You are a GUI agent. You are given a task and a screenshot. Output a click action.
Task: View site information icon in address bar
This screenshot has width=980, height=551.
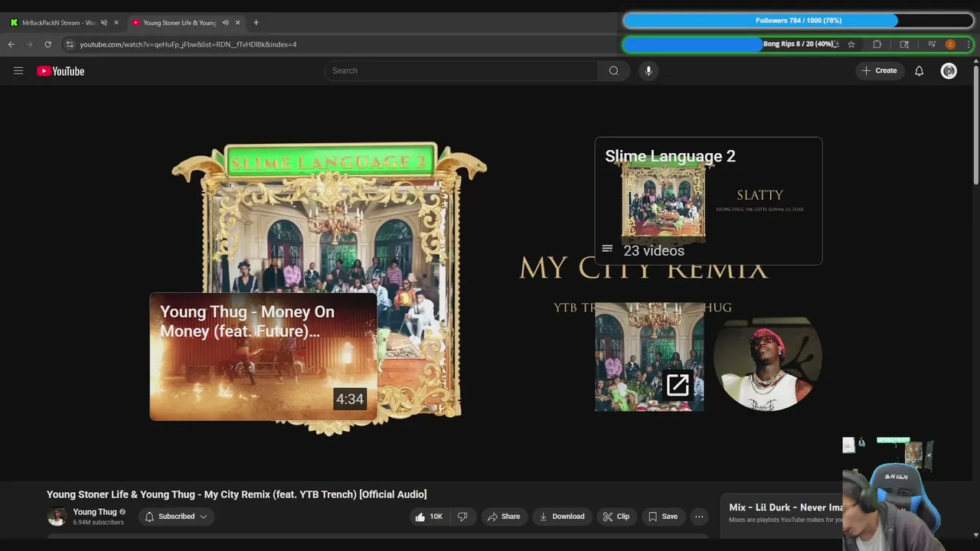(70, 44)
